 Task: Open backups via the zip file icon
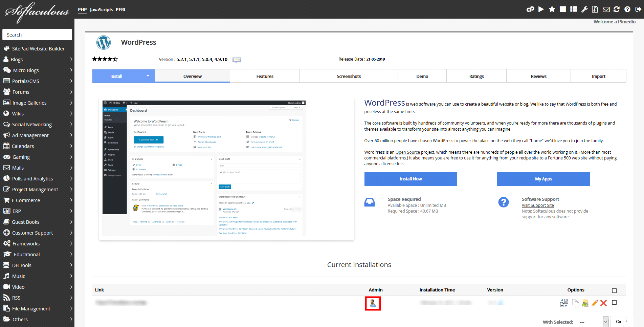[x=595, y=9]
